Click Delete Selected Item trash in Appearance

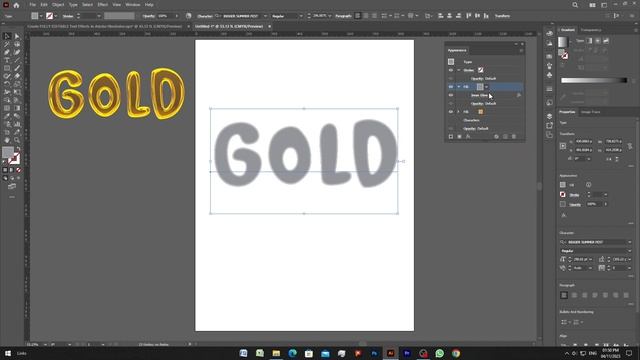[x=514, y=137]
